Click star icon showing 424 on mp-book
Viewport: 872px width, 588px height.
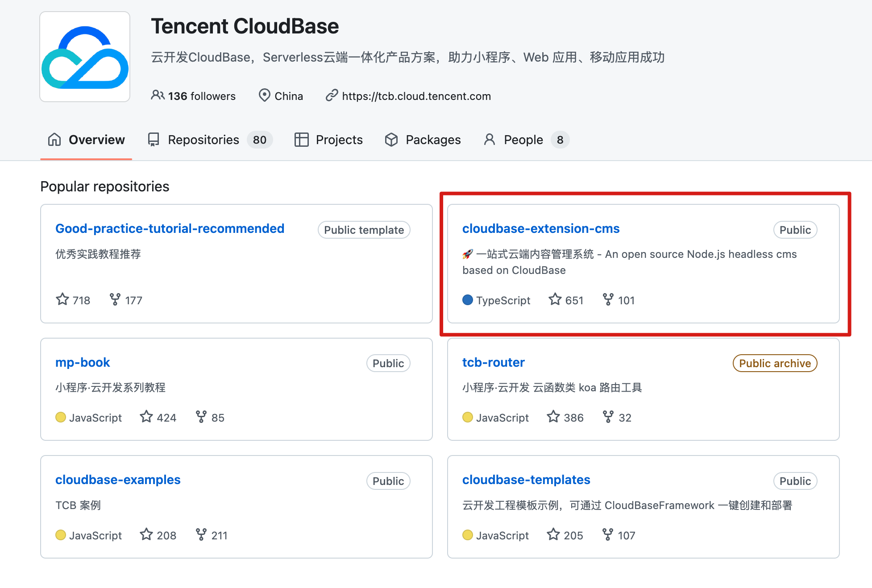point(146,416)
